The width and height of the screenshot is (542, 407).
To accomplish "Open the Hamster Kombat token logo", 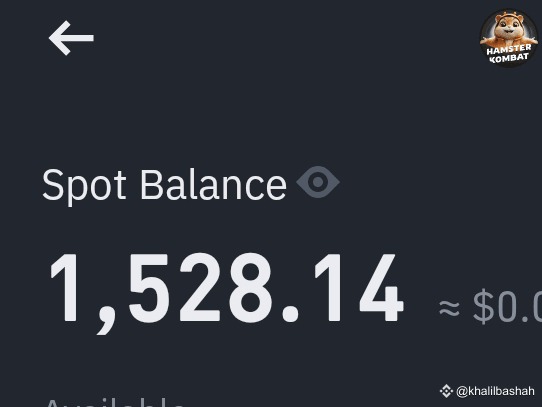I will tap(509, 38).
